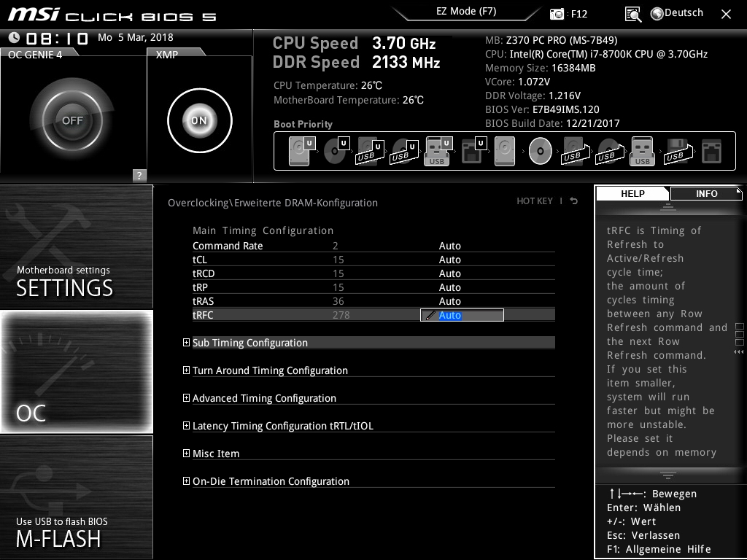Click the F12 screenshot label

[x=578, y=14]
